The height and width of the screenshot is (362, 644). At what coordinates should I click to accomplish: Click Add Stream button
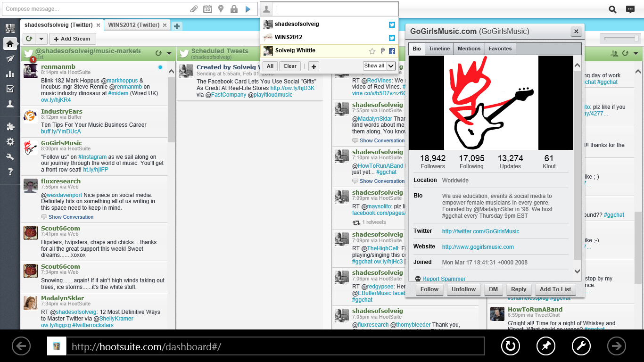(x=72, y=39)
